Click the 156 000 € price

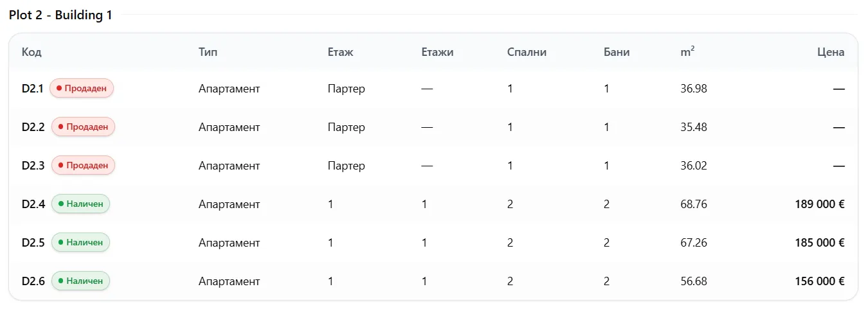coord(819,281)
